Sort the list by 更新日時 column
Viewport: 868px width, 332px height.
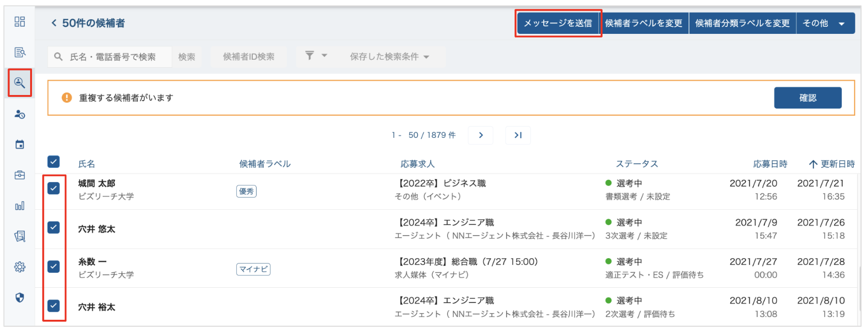[832, 164]
